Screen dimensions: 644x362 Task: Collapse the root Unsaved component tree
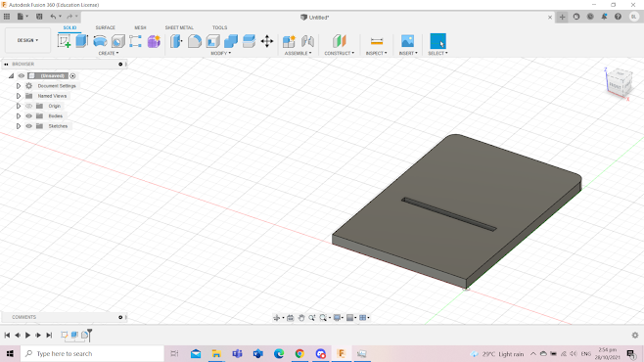pyautogui.click(x=11, y=75)
